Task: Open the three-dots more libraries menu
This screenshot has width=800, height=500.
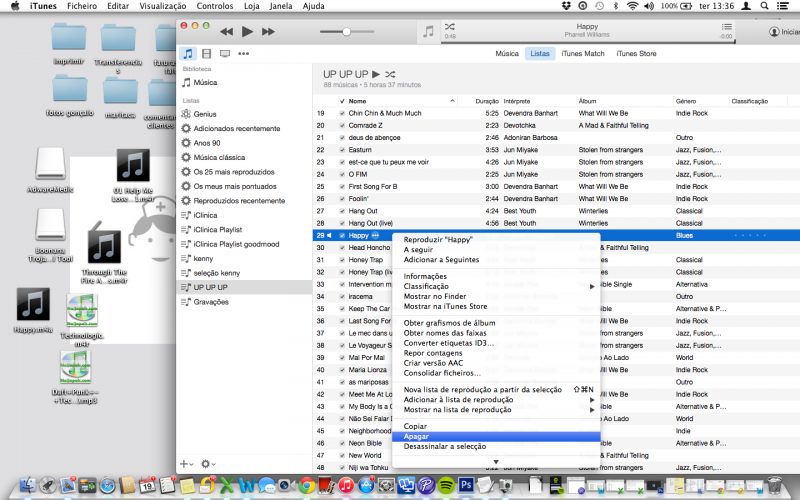Action: click(x=243, y=54)
